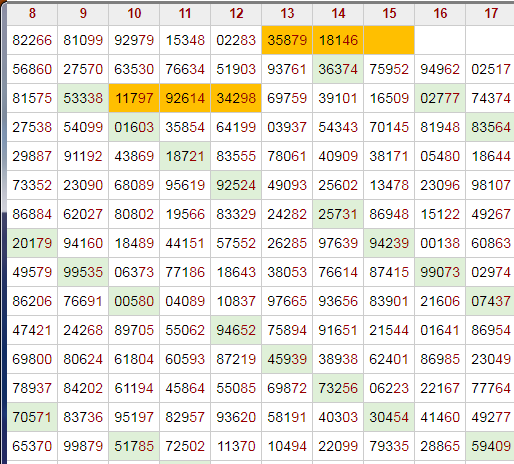Click green cell with value 20179
Screen dimensions: 514x464
pyautogui.click(x=32, y=243)
